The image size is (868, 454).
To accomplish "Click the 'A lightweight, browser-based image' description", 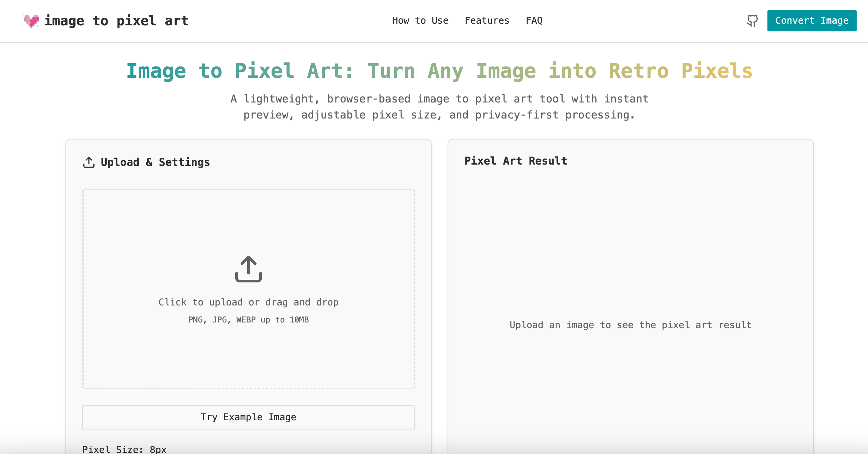I will (x=439, y=107).
